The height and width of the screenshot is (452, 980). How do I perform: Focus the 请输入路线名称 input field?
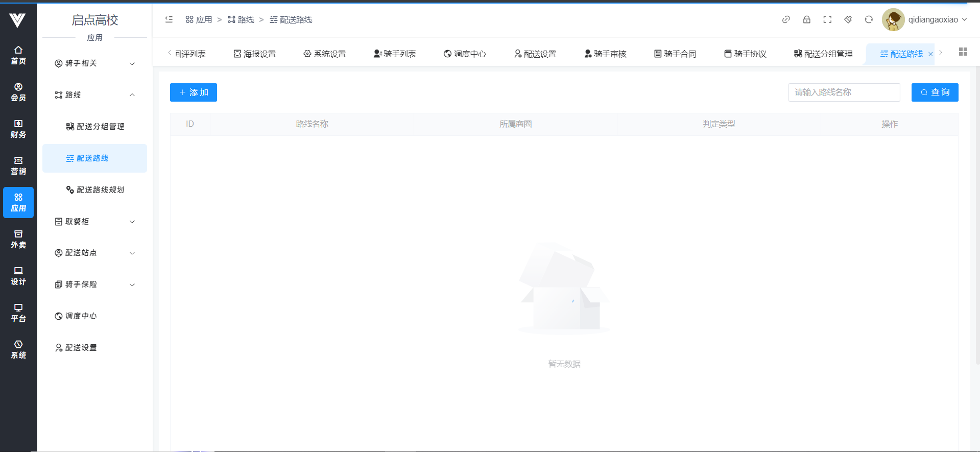click(x=844, y=92)
